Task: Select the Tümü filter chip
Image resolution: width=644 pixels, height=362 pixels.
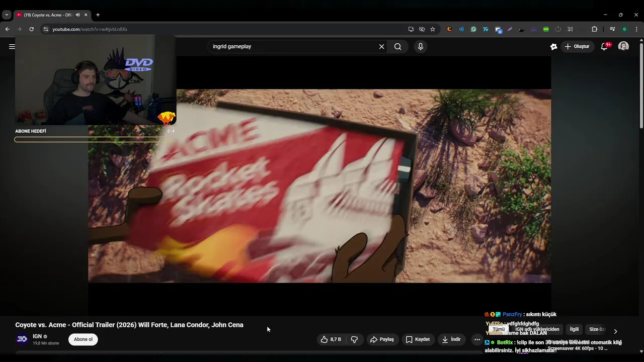Action: [499, 329]
